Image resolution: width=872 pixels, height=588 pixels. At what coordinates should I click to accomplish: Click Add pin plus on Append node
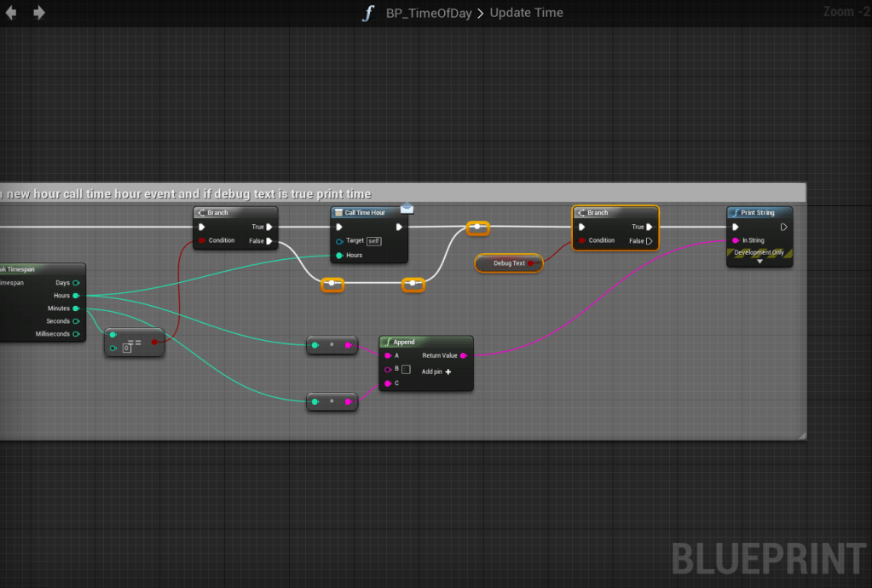tap(448, 372)
